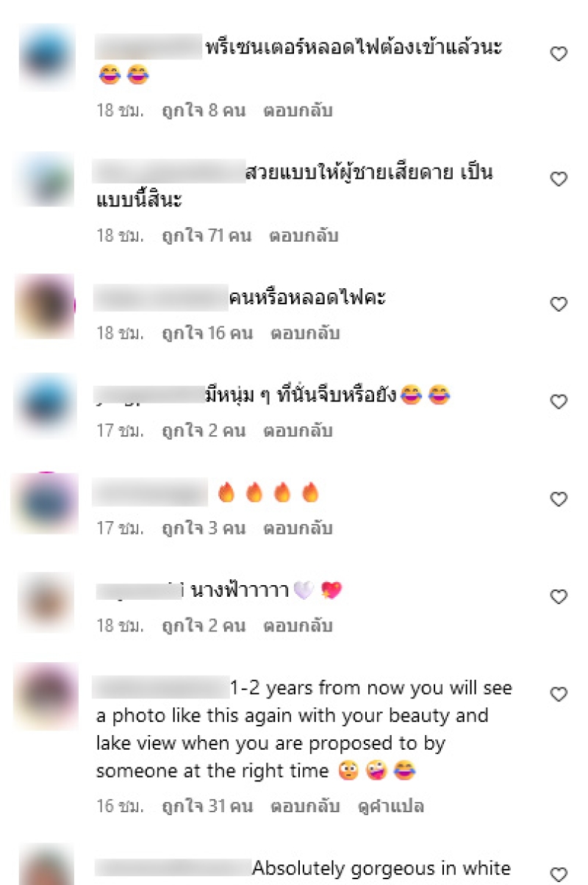Like the '1-2 years from now' comment
This screenshot has width=588, height=885.
(x=559, y=694)
